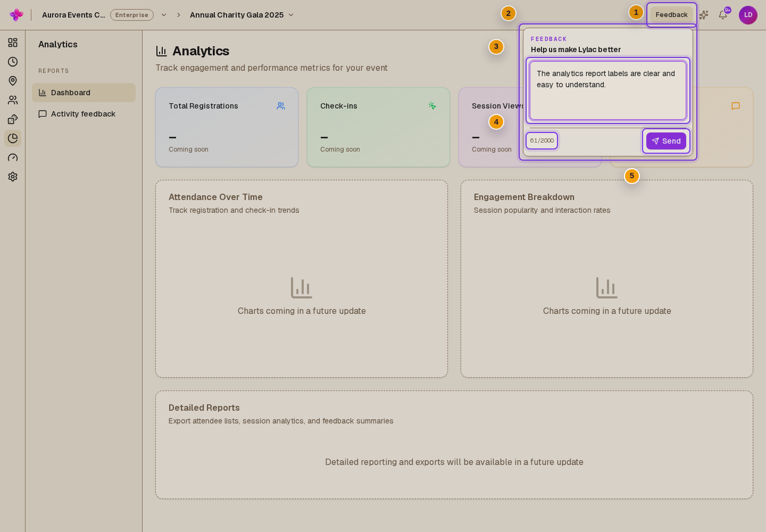Send the feedback message
The width and height of the screenshot is (766, 532).
point(666,141)
